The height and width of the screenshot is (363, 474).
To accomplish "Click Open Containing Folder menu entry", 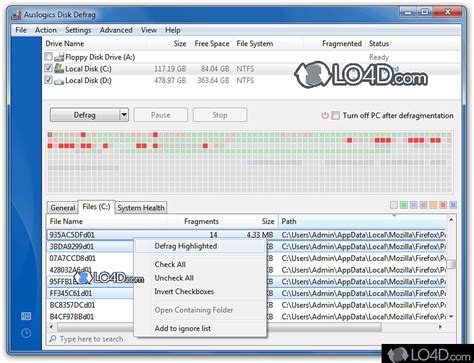I will [200, 310].
